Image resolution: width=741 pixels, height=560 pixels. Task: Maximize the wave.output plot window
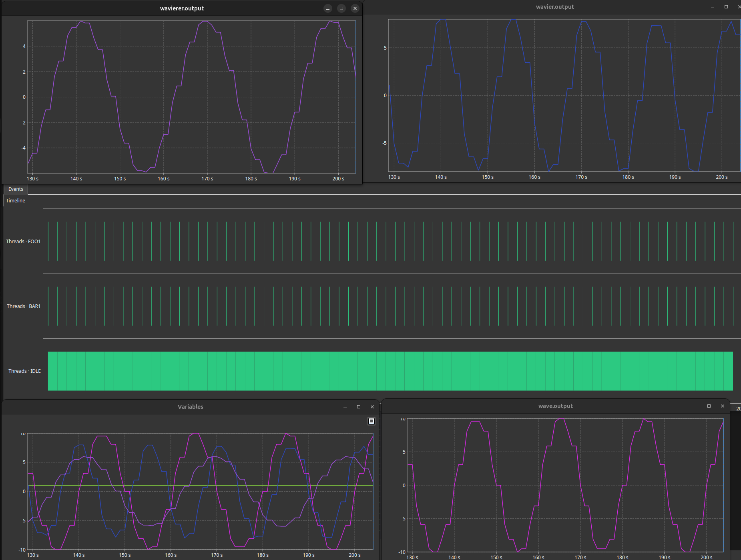click(x=709, y=406)
